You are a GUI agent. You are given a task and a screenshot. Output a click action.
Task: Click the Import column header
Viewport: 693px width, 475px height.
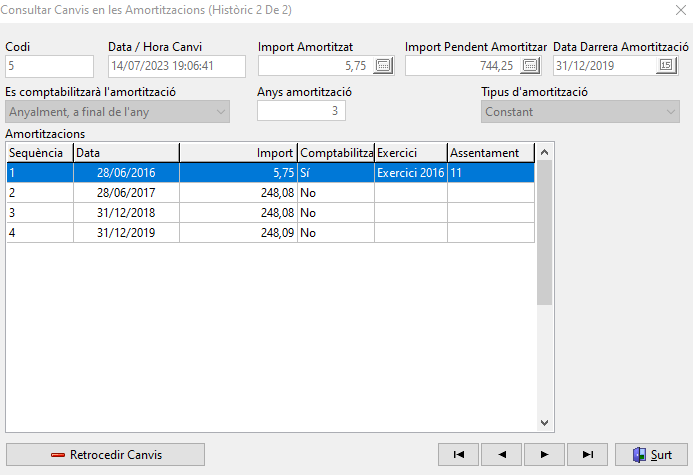coord(239,153)
